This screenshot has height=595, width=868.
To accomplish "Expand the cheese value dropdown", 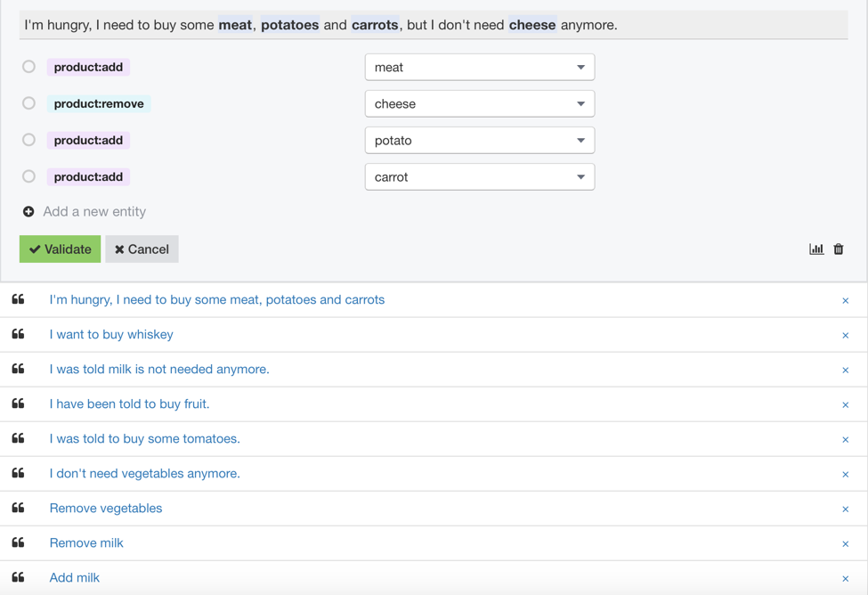I will [x=479, y=103].
